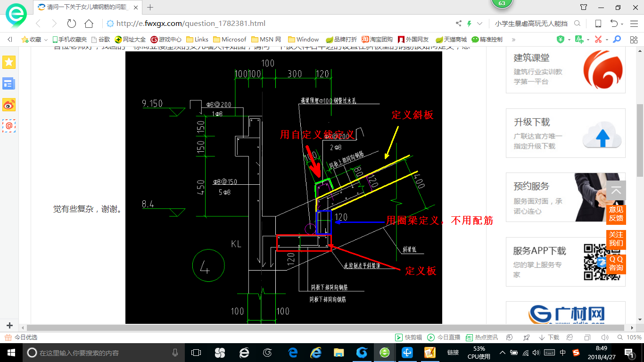644x362 pixels.
Task: Open the Microsof bookmark folder
Action: pyautogui.click(x=230, y=40)
